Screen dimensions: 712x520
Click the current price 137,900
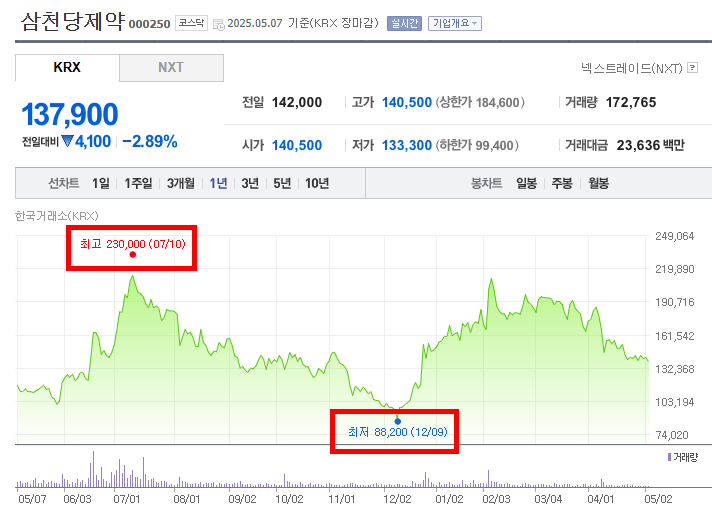coord(69,114)
